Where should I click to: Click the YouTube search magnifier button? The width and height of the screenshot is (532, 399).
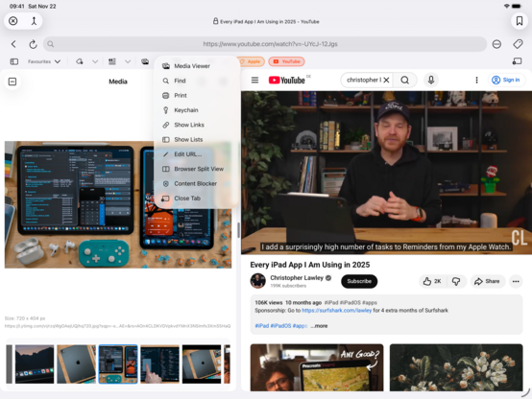click(405, 80)
